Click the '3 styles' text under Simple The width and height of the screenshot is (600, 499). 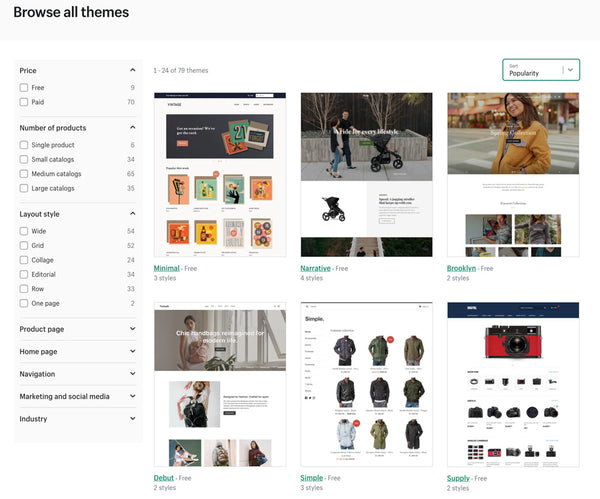[311, 488]
